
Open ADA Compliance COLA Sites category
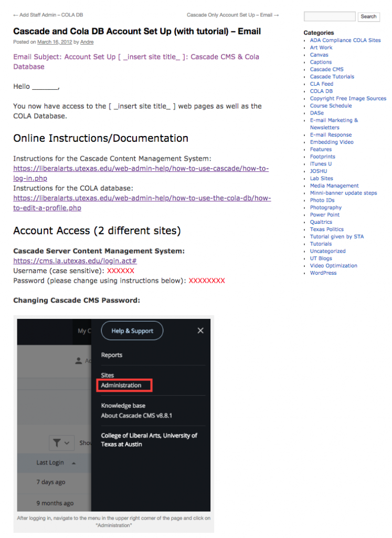tap(345, 40)
